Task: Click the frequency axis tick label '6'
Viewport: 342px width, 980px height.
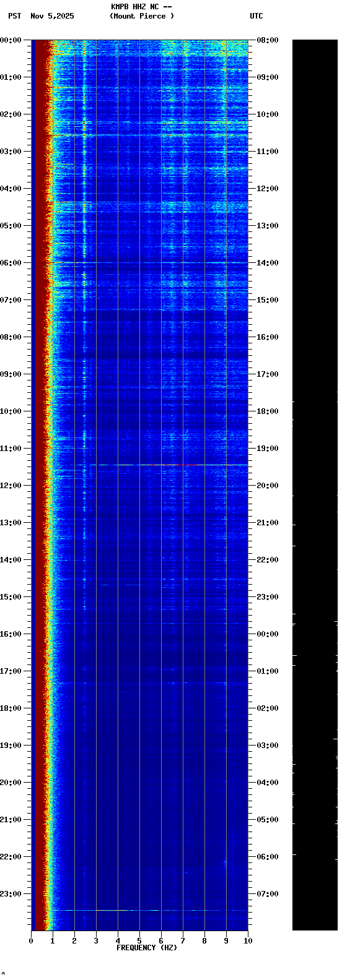Action: pyautogui.click(x=161, y=941)
